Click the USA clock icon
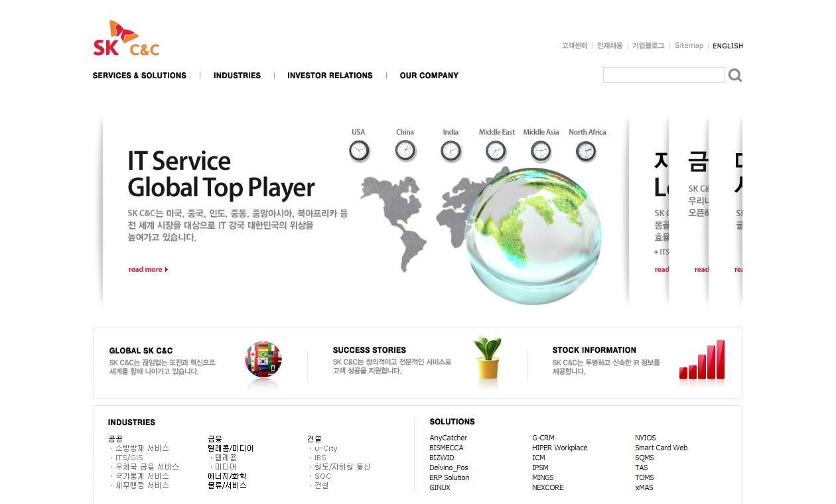836x504 pixels. click(358, 151)
